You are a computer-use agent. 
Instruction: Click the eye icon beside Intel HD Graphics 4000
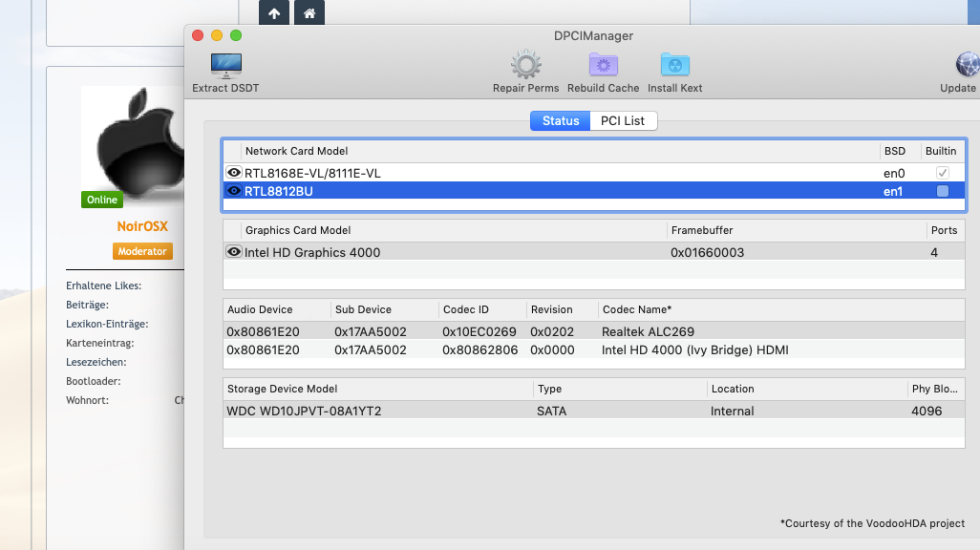click(x=233, y=252)
